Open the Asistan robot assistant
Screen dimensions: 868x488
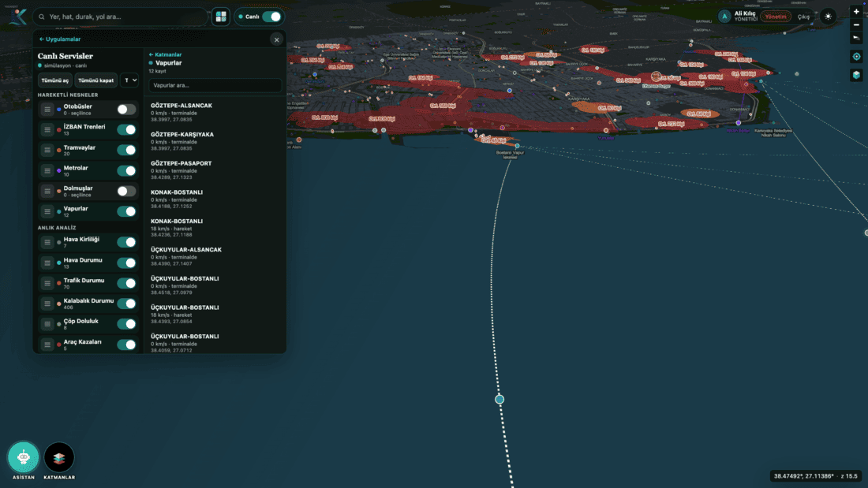pyautogui.click(x=23, y=457)
